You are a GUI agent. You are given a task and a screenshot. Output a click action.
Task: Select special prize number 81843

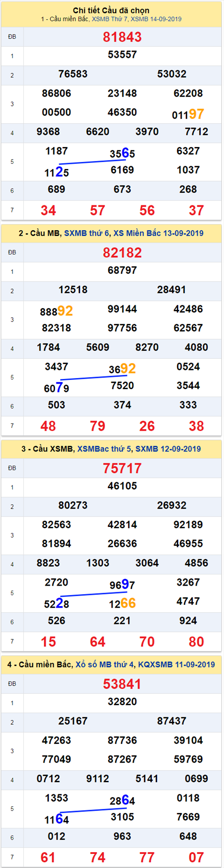(x=122, y=37)
